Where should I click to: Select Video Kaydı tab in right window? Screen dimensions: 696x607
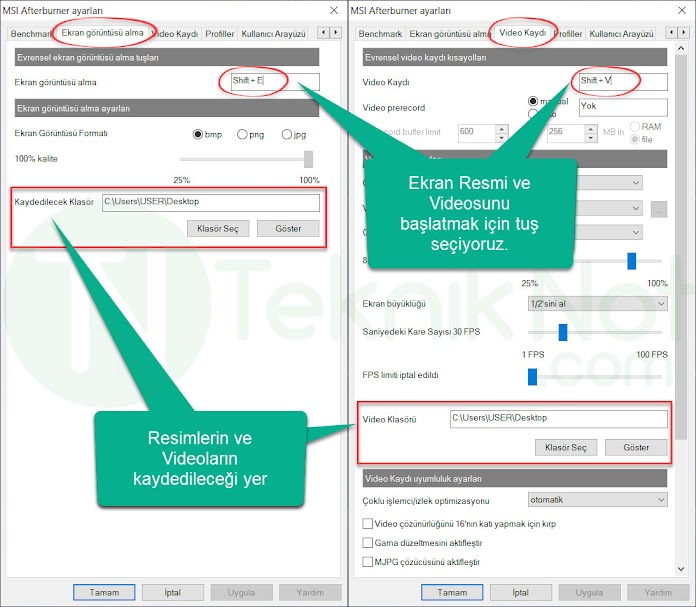tap(522, 33)
